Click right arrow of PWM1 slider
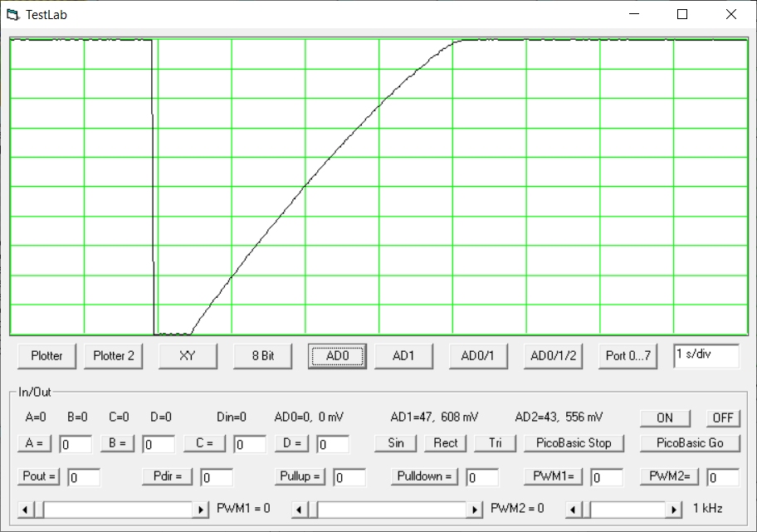 (x=201, y=509)
